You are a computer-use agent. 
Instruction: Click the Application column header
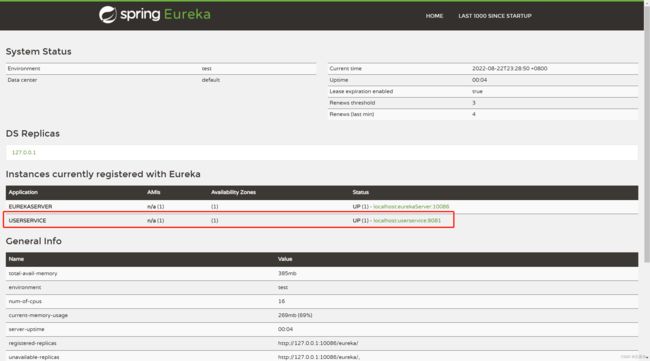(x=23, y=192)
